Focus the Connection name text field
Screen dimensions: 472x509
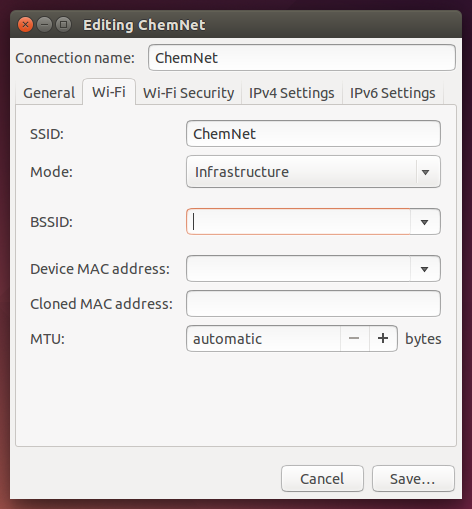(302, 58)
